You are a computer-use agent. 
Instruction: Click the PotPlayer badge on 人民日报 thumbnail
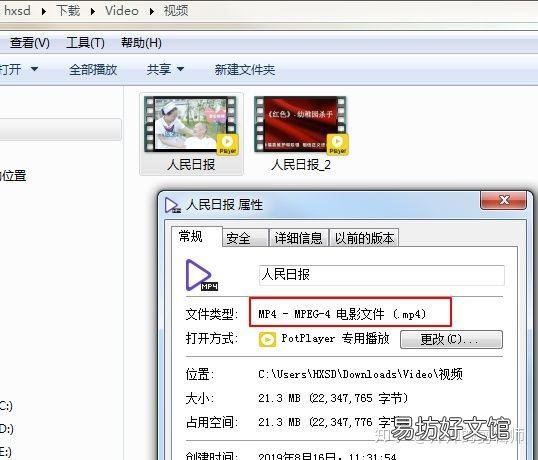pos(227,144)
